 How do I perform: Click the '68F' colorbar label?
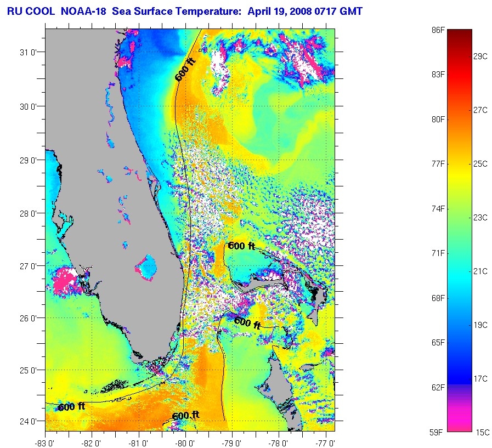438,298
